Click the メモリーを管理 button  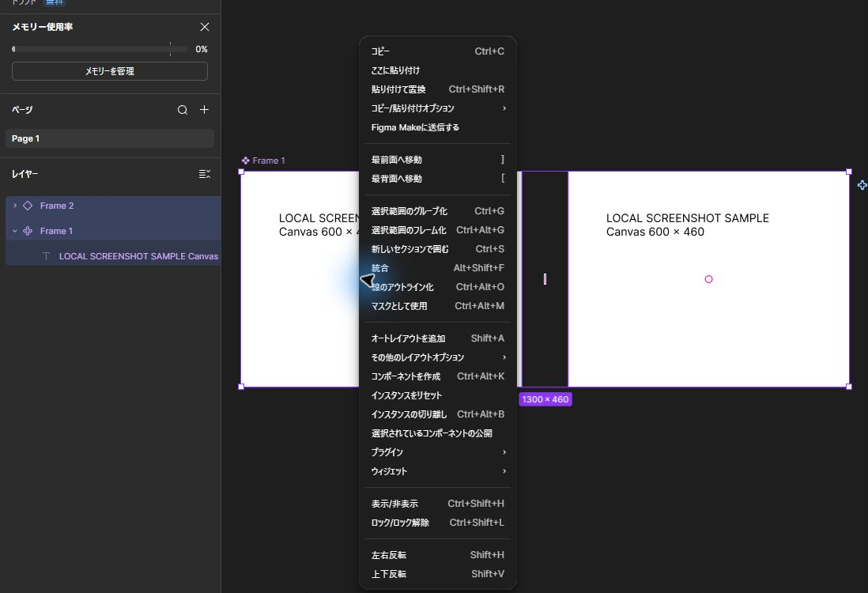click(x=110, y=71)
